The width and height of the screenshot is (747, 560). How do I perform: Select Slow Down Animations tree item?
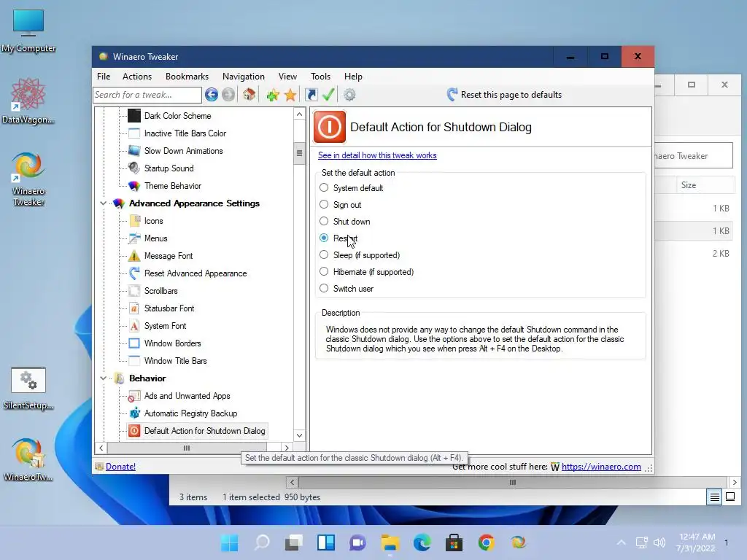[183, 151]
